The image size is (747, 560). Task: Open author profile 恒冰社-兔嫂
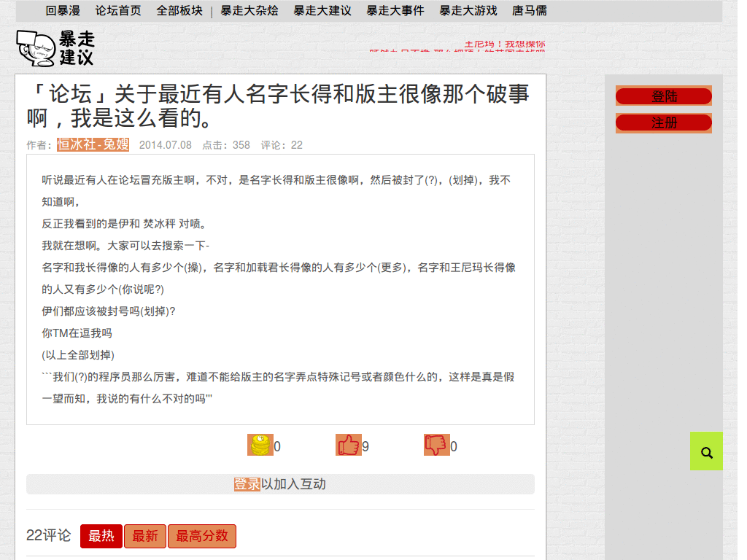click(x=93, y=144)
